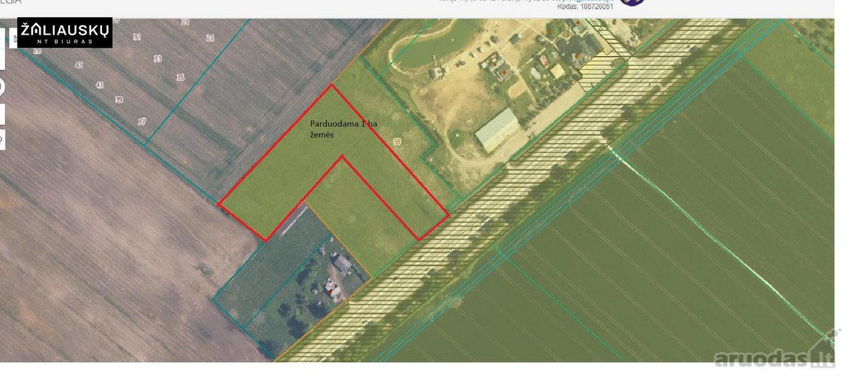This screenshot has height=386, width=868.
Task: Click the pond near the top of map
Action: click(427, 45)
